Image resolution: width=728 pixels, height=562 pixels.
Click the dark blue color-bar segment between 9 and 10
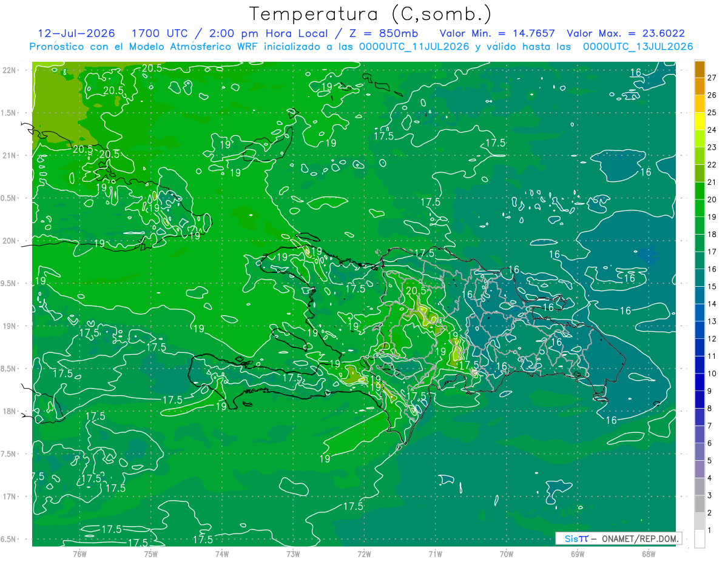click(x=699, y=382)
